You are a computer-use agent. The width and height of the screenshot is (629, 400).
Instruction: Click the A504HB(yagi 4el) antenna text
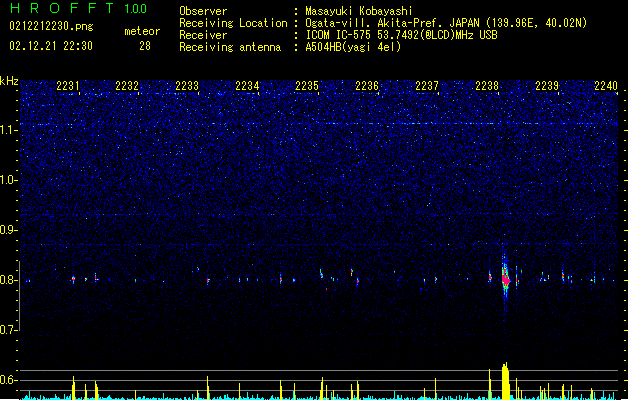click(x=353, y=47)
